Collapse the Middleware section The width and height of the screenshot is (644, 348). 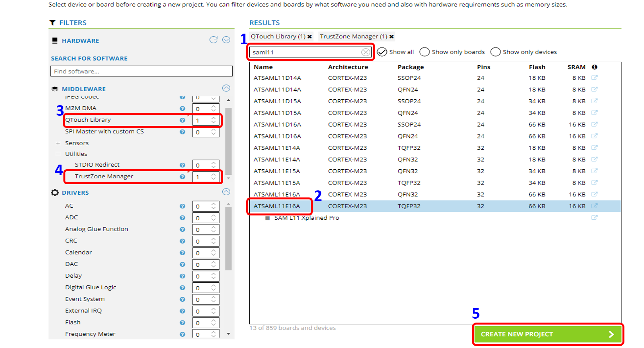226,88
